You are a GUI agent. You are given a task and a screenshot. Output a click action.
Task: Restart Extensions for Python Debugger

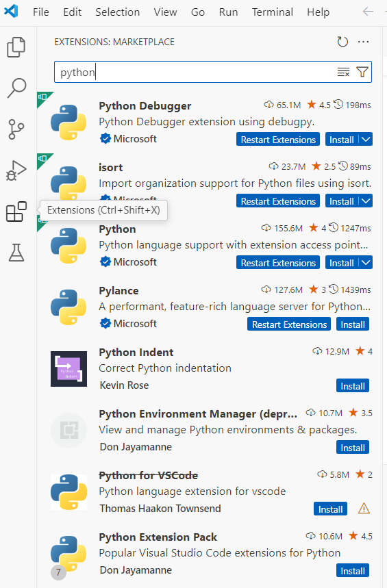point(278,140)
